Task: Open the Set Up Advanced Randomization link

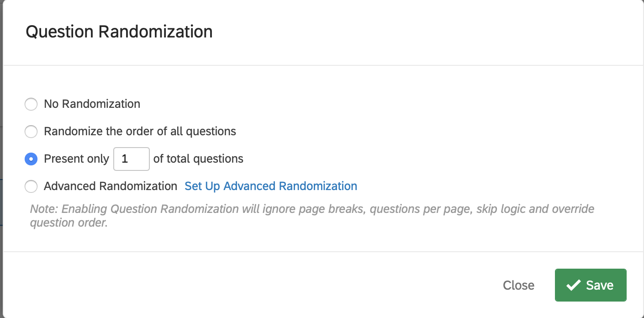Action: point(270,186)
